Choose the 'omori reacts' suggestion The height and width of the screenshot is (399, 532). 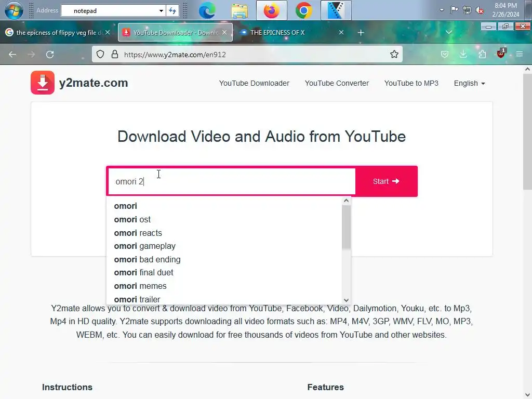224,233
